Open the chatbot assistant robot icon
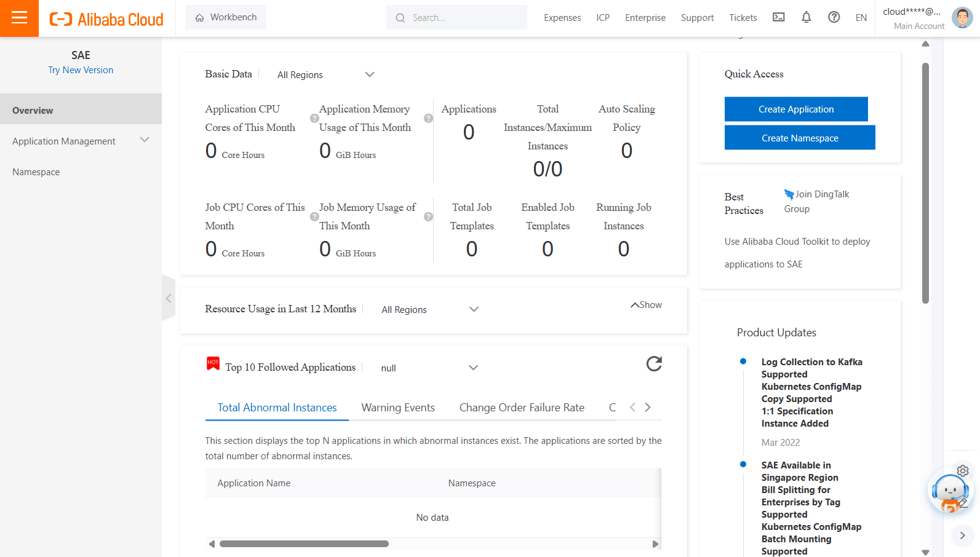 click(x=949, y=492)
